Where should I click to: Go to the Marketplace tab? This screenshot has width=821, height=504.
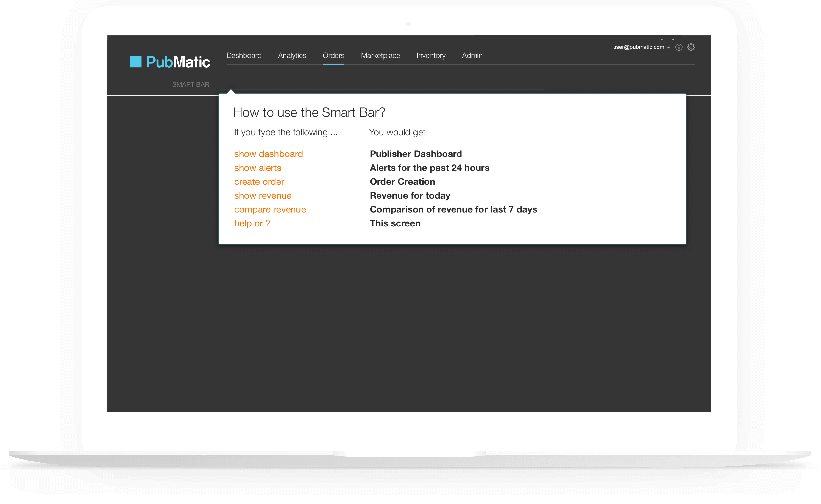380,56
